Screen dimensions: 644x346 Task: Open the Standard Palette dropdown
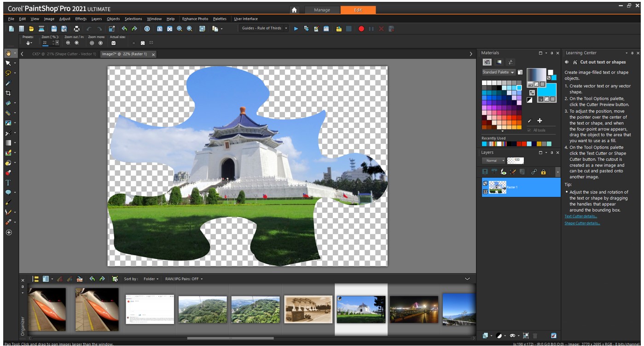tap(499, 72)
